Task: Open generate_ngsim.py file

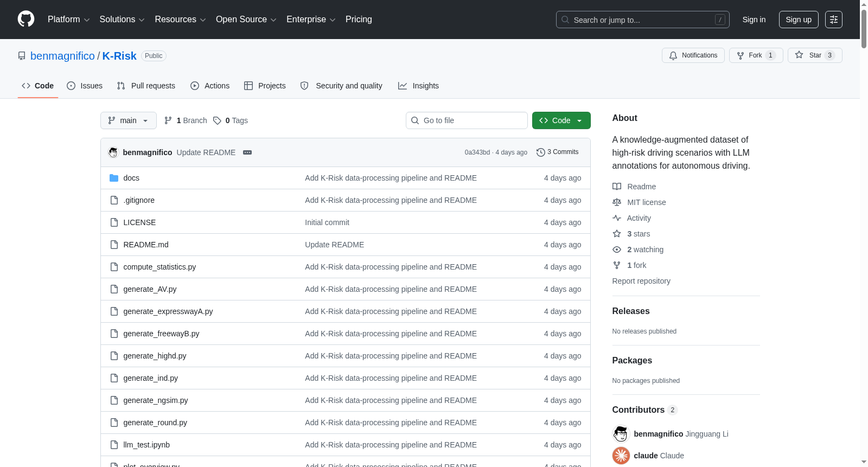Action: point(156,400)
